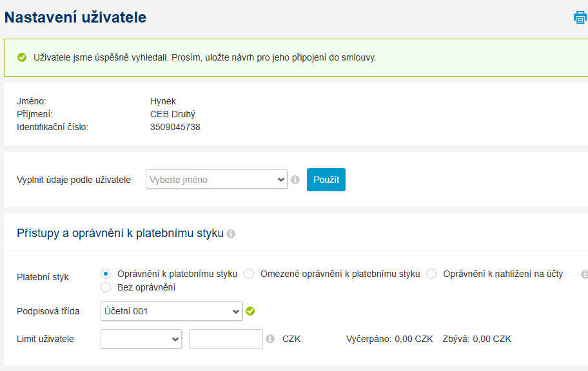This screenshot has width=588, height=371.
Task: Select Bez oprávnění radio option
Action: pyautogui.click(x=106, y=287)
